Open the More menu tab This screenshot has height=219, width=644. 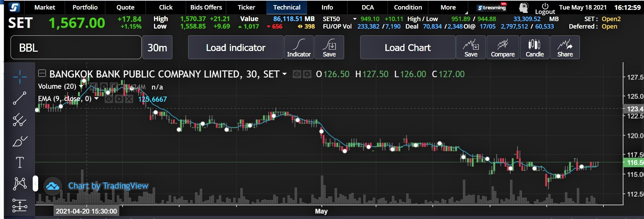click(448, 7)
